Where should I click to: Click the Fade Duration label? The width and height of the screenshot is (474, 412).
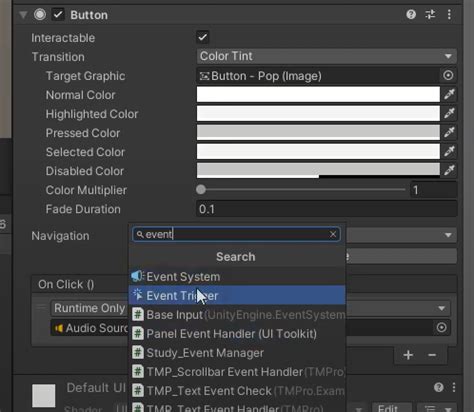[x=83, y=209]
